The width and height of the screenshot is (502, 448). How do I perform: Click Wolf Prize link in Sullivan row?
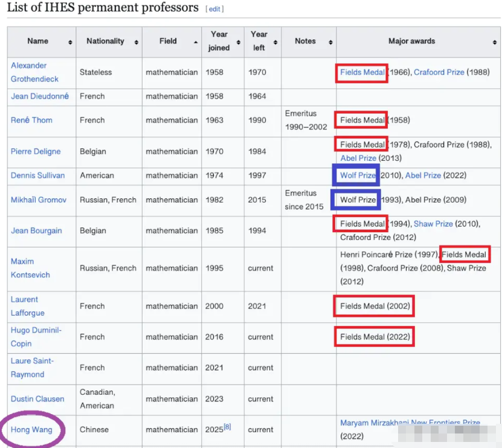tap(358, 175)
